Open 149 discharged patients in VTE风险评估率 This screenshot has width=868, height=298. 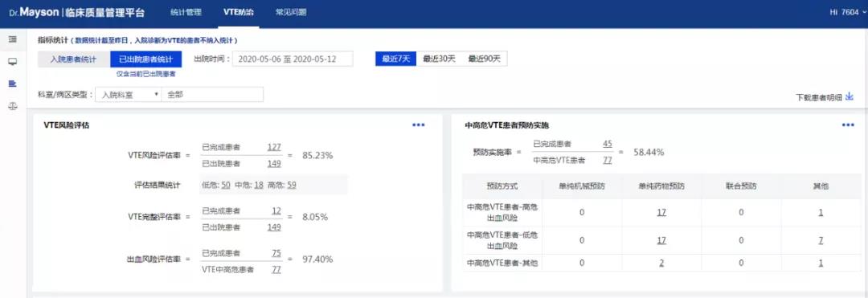[x=273, y=164]
